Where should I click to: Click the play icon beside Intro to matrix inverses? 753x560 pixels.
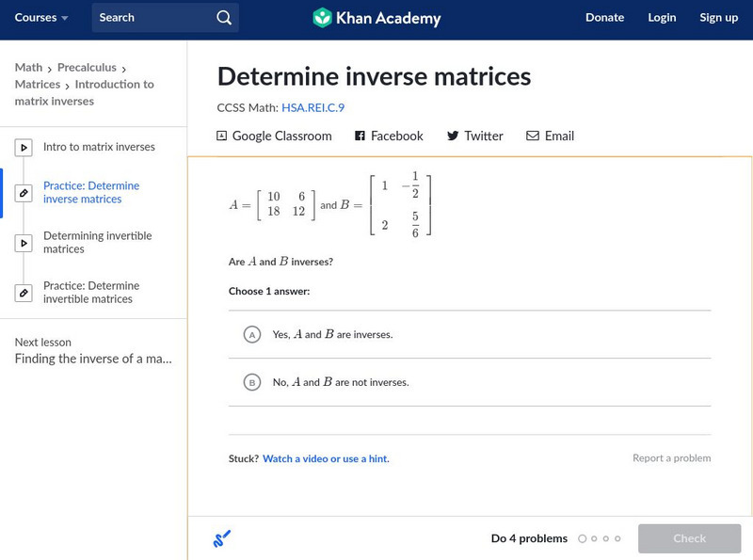click(24, 148)
